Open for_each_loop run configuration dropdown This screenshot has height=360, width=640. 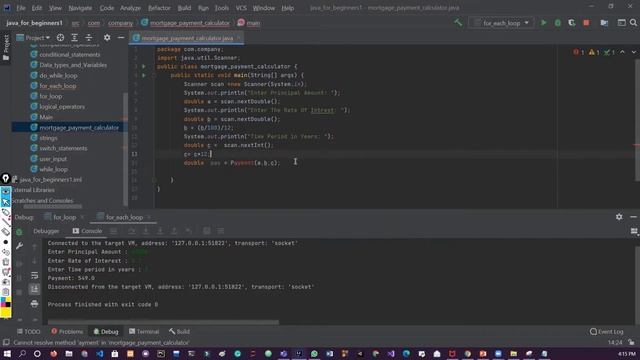click(x=502, y=23)
